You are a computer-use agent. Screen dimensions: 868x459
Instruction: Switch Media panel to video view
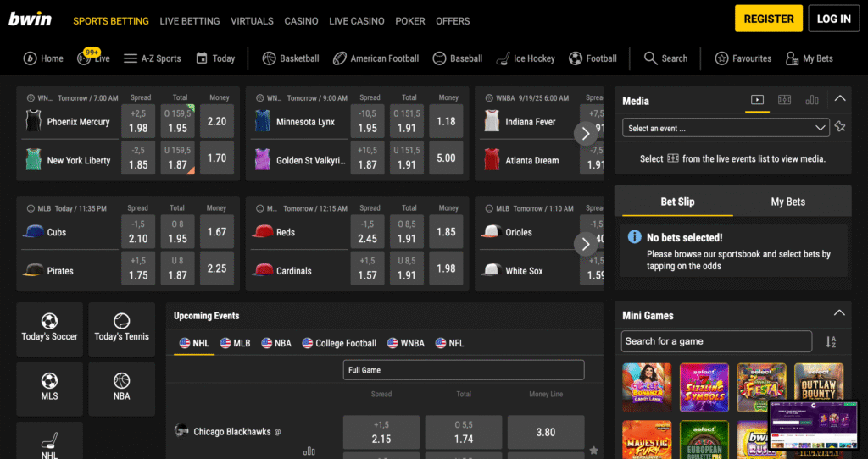point(757,100)
